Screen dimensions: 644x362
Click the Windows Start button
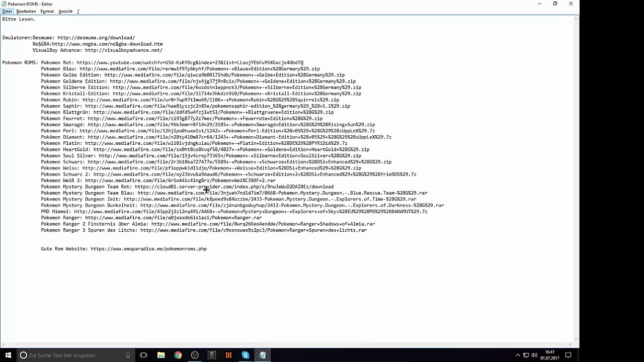click(x=8, y=355)
